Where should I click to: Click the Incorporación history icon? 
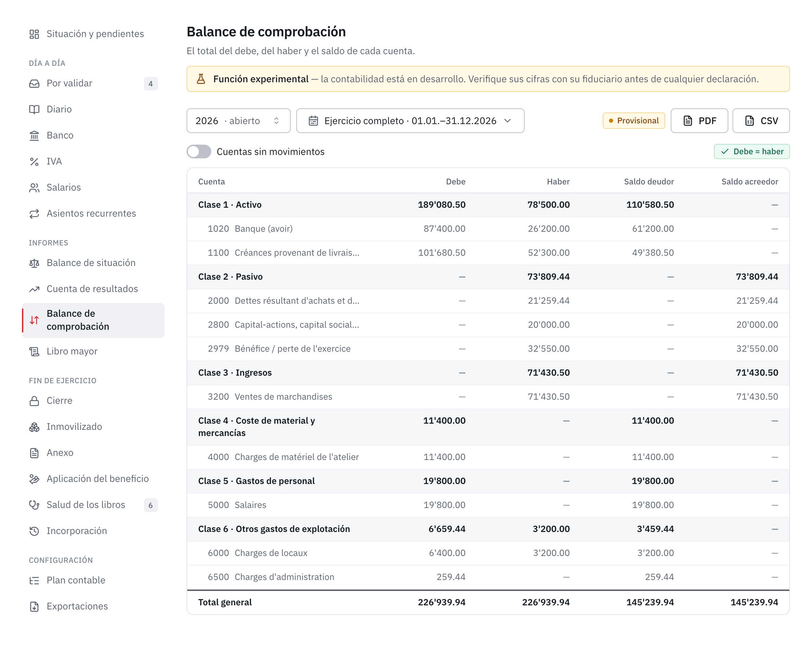34,531
